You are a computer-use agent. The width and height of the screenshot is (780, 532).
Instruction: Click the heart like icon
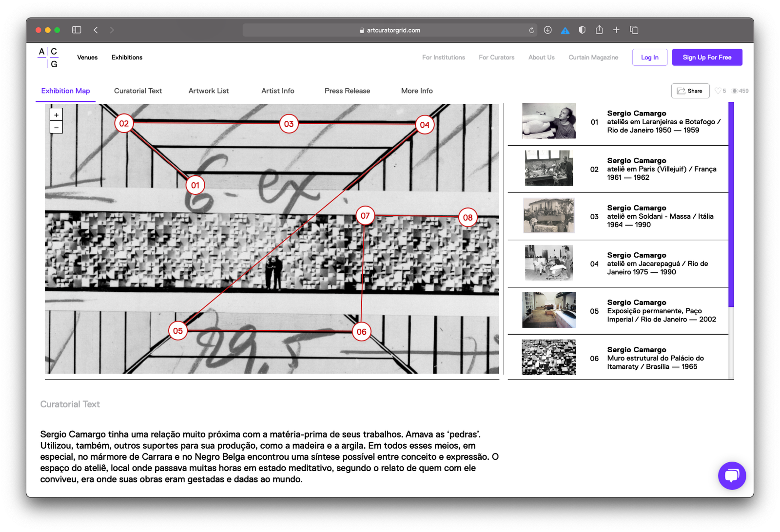[x=718, y=91]
